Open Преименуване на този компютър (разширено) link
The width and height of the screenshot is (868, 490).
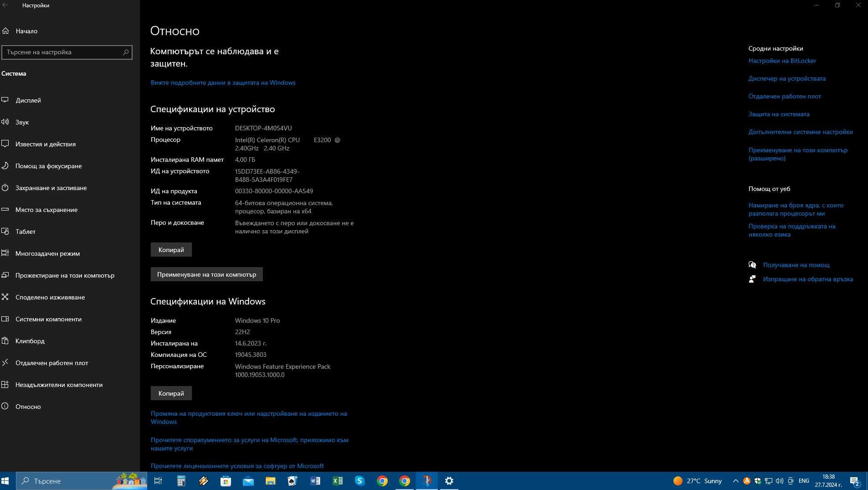[798, 154]
